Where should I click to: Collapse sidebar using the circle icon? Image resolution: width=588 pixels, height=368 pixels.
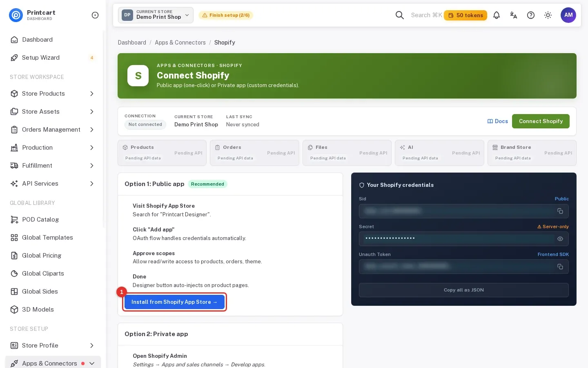tap(95, 15)
